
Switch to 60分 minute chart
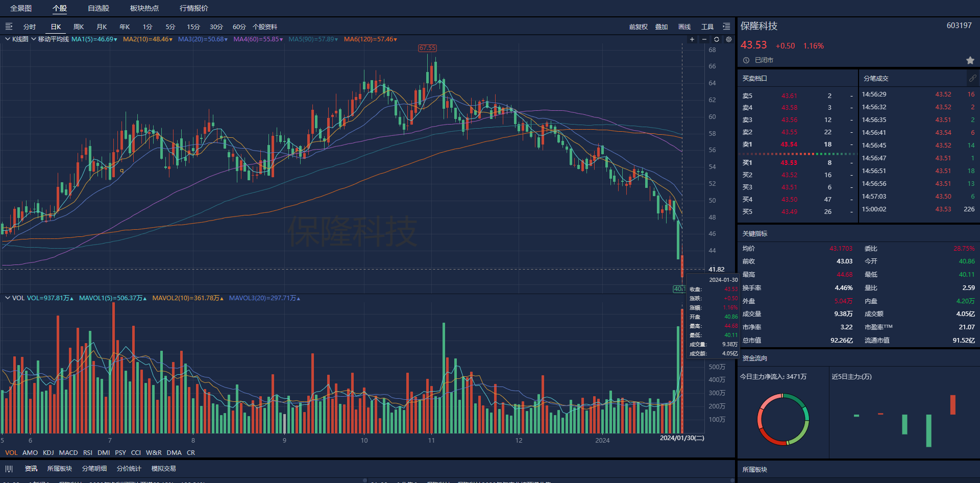[x=239, y=27]
